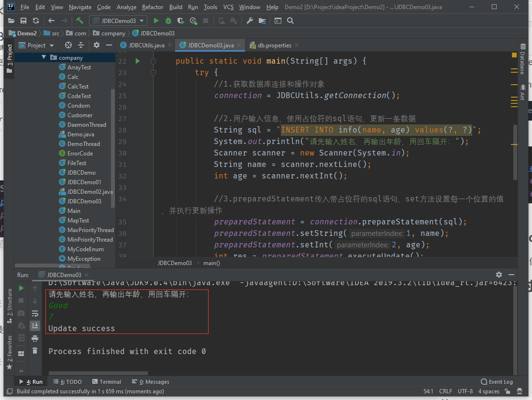532x400 pixels.
Task: Hide the Project tool window
Action: coord(109,45)
